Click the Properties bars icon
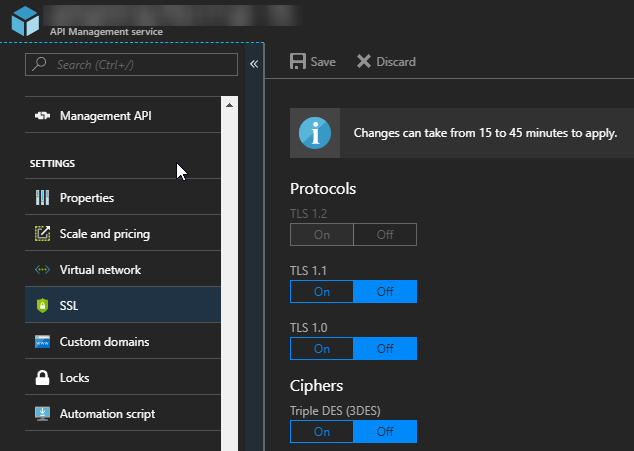This screenshot has height=451, width=634. pos(42,198)
